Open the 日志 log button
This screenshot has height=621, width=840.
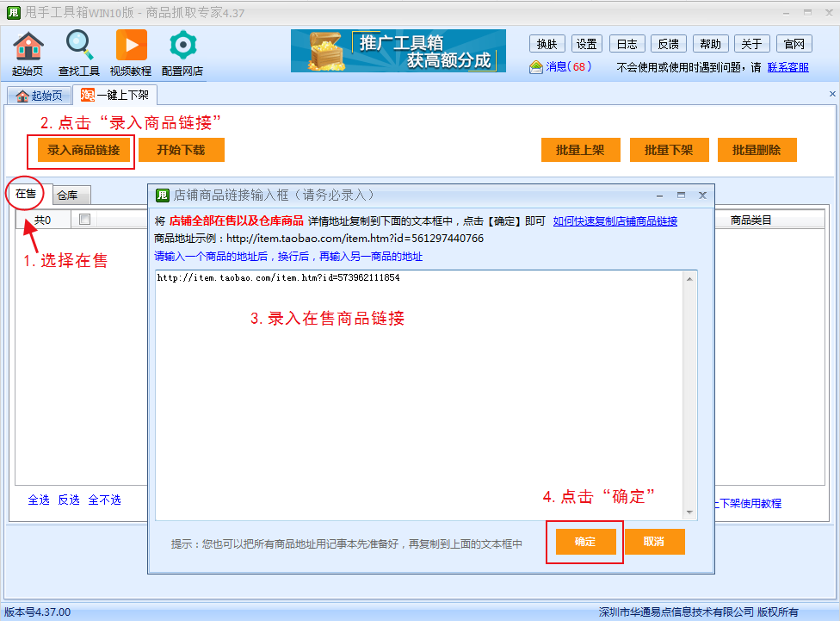pyautogui.click(x=627, y=44)
